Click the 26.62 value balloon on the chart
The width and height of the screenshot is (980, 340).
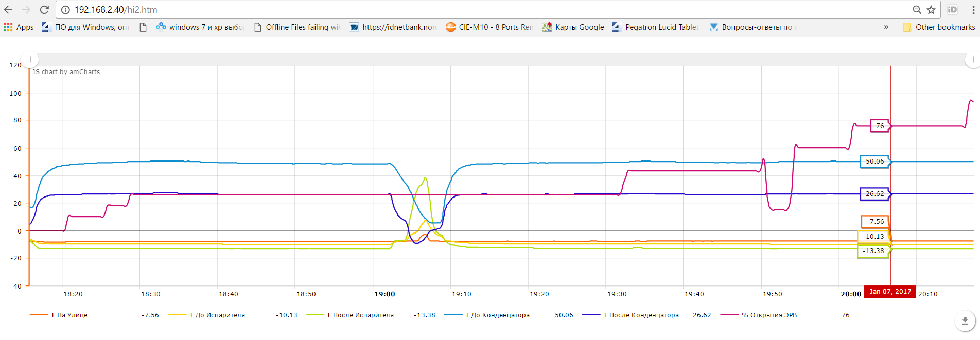[875, 194]
